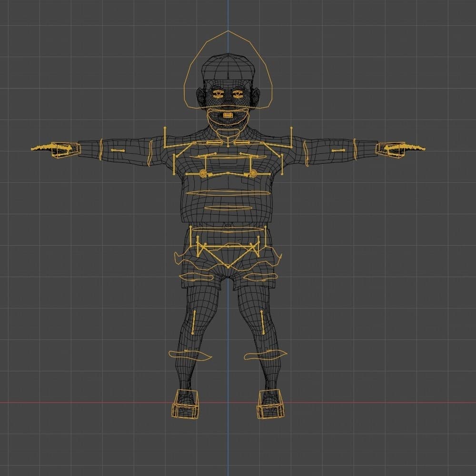The image size is (476, 476).
Task: Select the lower belly ellipse control
Action: [x=228, y=208]
